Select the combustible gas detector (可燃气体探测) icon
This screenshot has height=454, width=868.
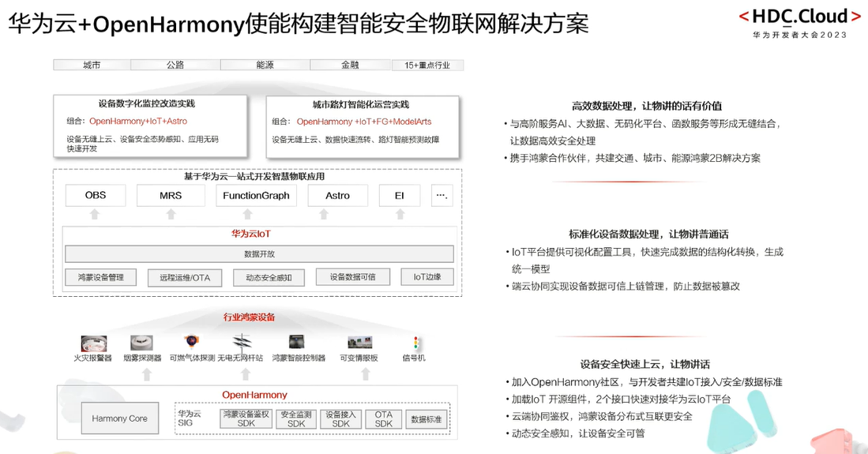point(192,341)
